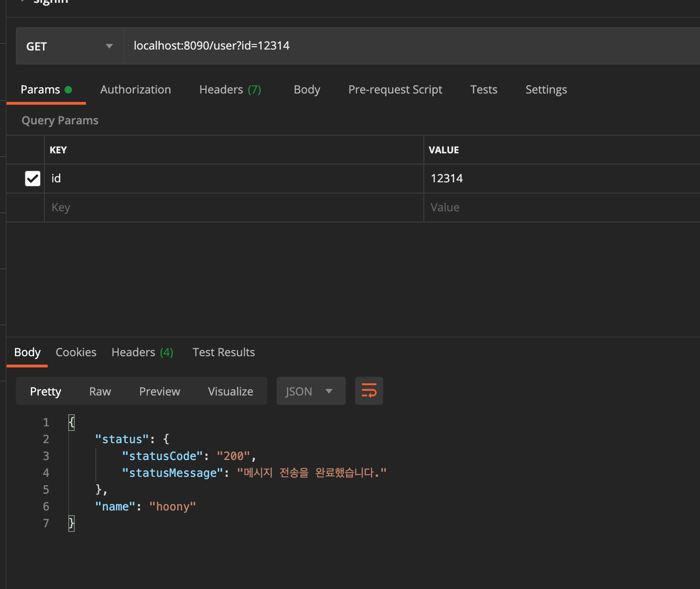Select the response Body tab
Image resolution: width=700 pixels, height=589 pixels.
click(x=28, y=352)
